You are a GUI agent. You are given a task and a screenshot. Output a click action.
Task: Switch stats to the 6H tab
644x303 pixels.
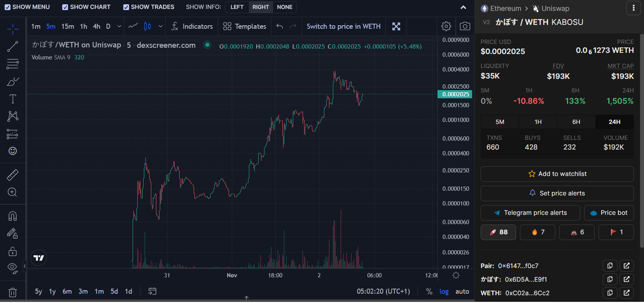click(x=576, y=122)
